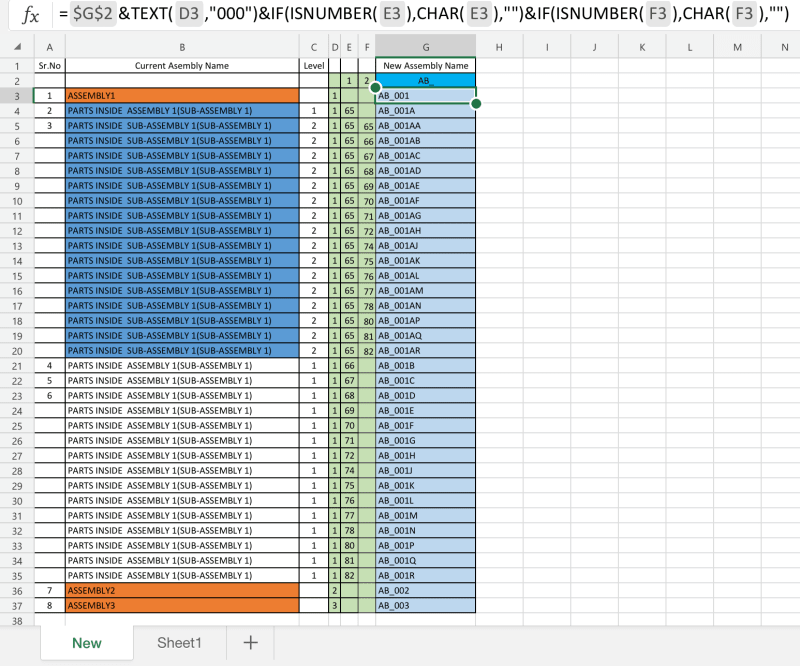Click cell containing AB_001R
This screenshot has width=800, height=666.
click(426, 575)
